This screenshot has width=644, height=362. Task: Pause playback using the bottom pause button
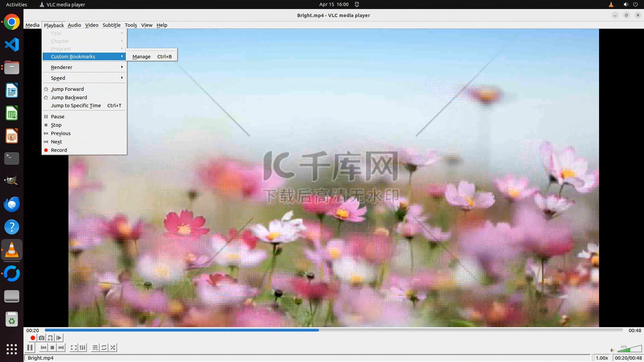[x=30, y=348]
